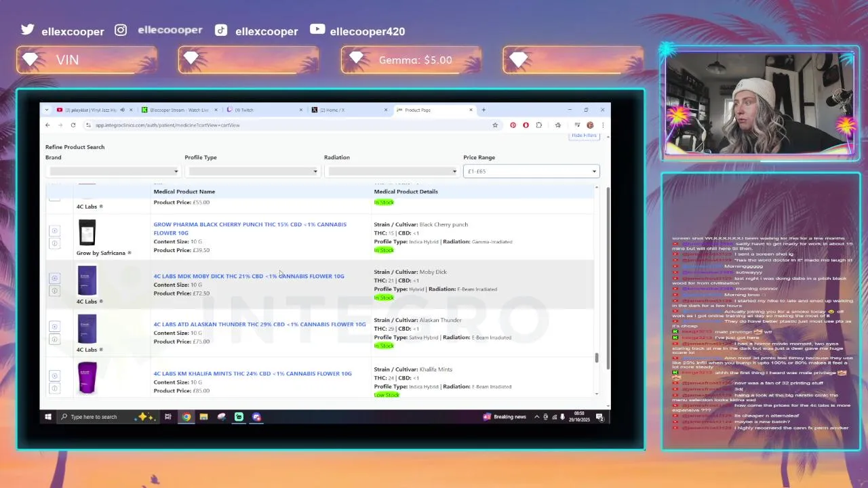The image size is (868, 488).
Task: Close the Twitch tab
Action: (x=301, y=110)
